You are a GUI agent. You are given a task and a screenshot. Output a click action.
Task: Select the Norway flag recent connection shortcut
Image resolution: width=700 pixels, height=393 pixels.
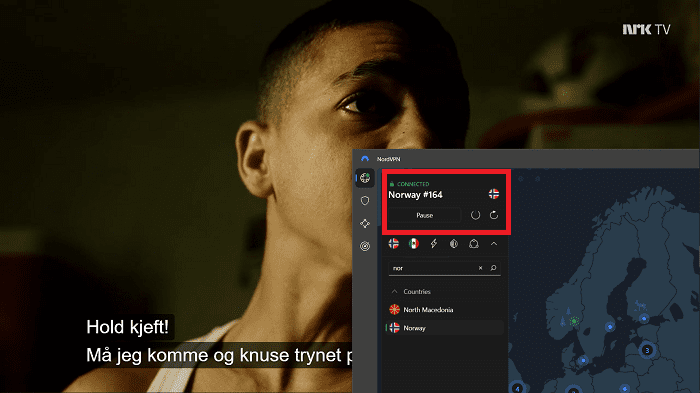point(394,243)
